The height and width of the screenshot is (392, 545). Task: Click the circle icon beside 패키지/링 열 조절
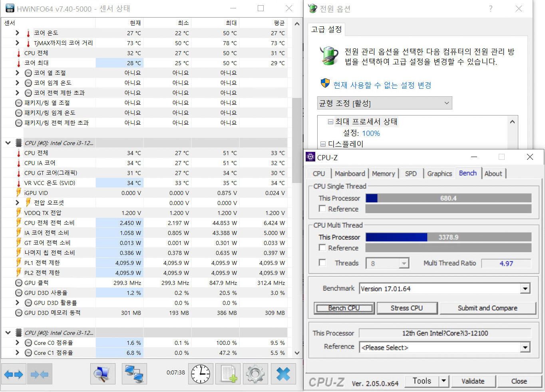pyautogui.click(x=19, y=103)
